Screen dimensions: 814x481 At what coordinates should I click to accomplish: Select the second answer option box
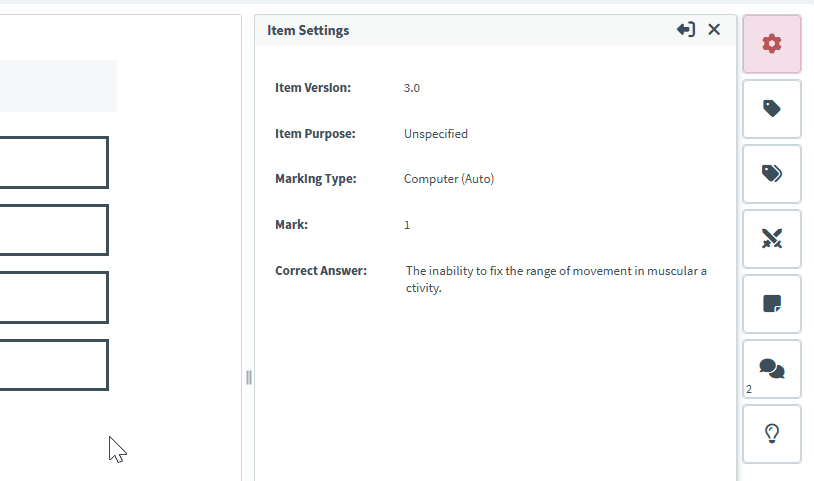[53, 230]
